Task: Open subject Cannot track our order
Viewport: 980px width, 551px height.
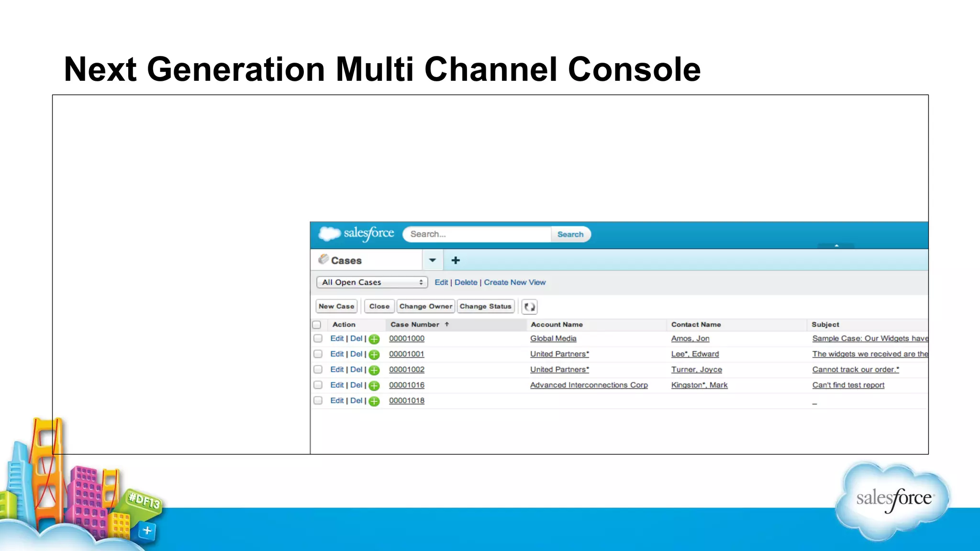Action: (856, 369)
